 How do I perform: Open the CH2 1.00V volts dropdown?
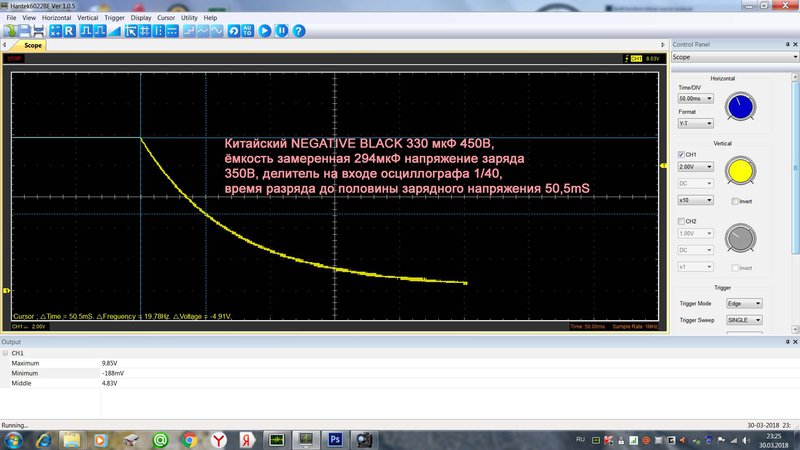pos(695,233)
